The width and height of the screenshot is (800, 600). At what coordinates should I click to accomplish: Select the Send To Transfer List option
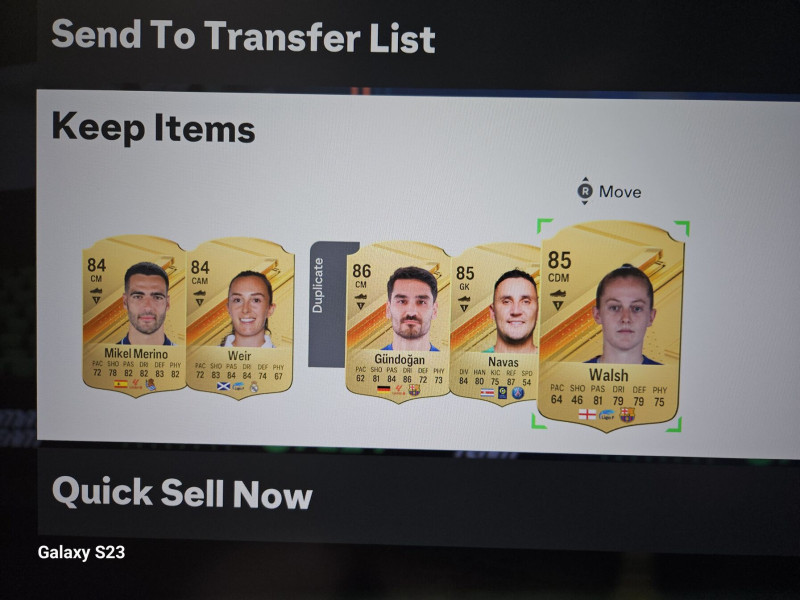(x=243, y=36)
